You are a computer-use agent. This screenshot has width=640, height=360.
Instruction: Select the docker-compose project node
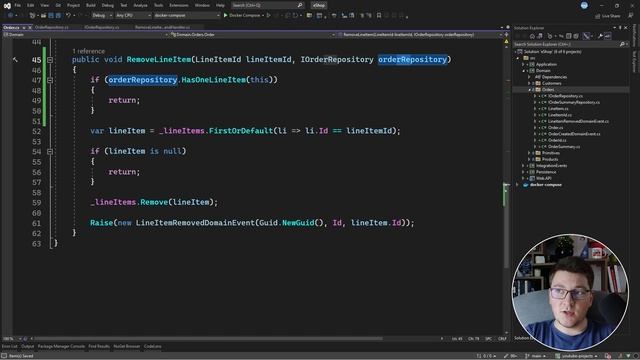click(x=545, y=185)
